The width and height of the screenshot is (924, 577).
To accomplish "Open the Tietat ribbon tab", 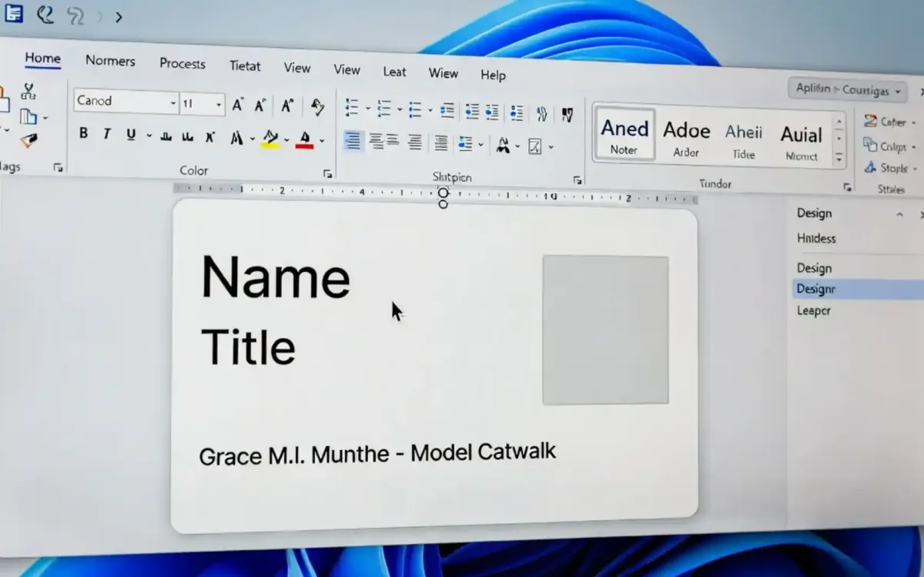I will point(245,66).
